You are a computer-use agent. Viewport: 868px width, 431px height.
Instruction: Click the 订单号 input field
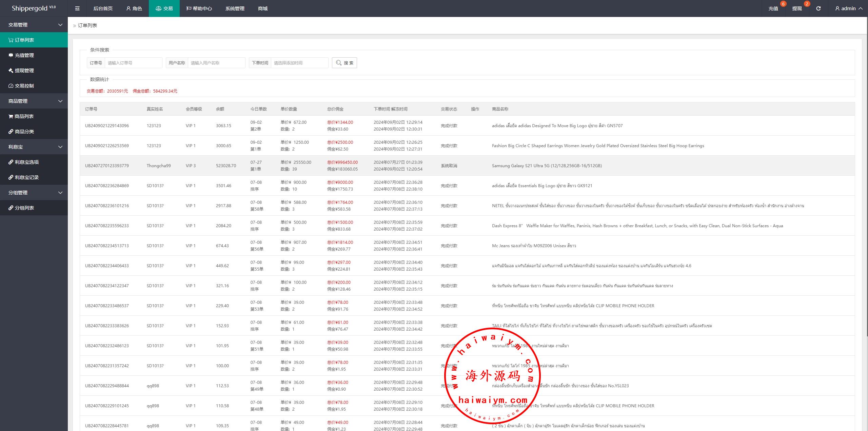coord(133,63)
